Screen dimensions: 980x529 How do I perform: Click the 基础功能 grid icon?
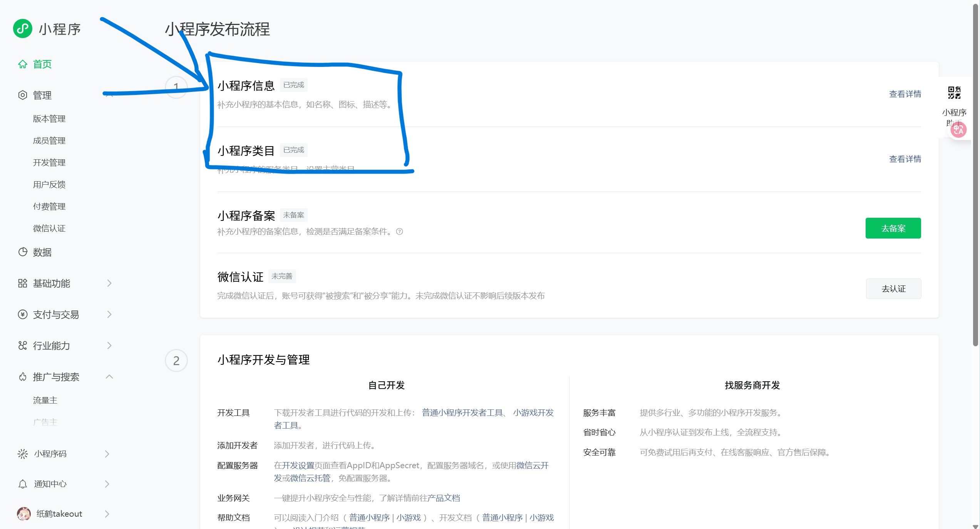click(x=23, y=283)
